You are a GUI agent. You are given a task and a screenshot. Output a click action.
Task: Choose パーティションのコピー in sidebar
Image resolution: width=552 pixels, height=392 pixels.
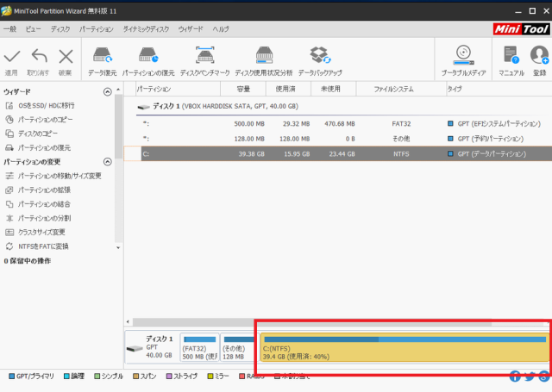coord(46,120)
